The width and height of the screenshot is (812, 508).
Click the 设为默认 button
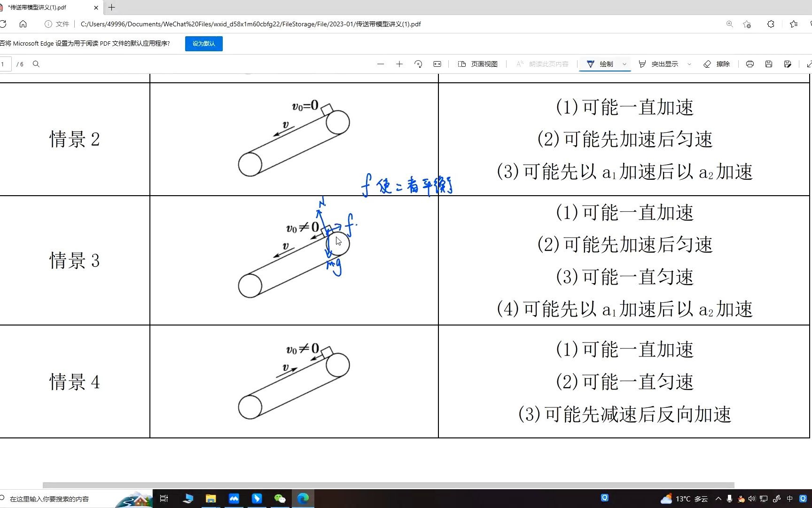(x=203, y=43)
